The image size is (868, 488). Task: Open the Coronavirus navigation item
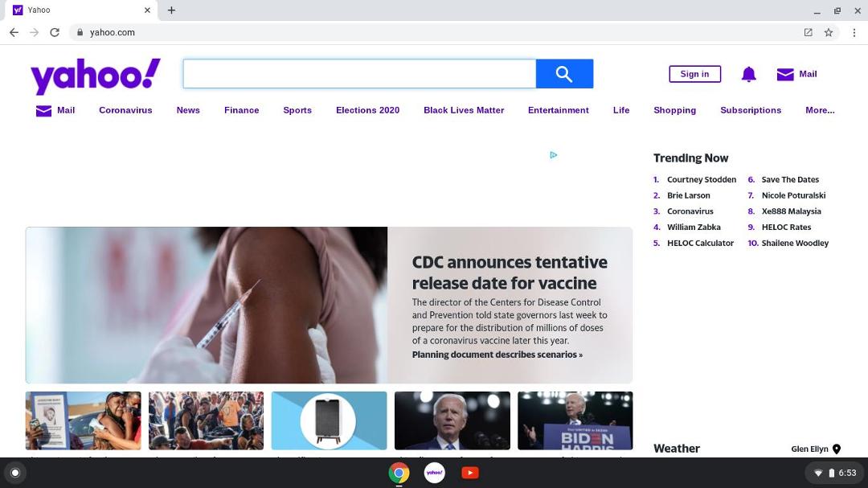(x=125, y=110)
